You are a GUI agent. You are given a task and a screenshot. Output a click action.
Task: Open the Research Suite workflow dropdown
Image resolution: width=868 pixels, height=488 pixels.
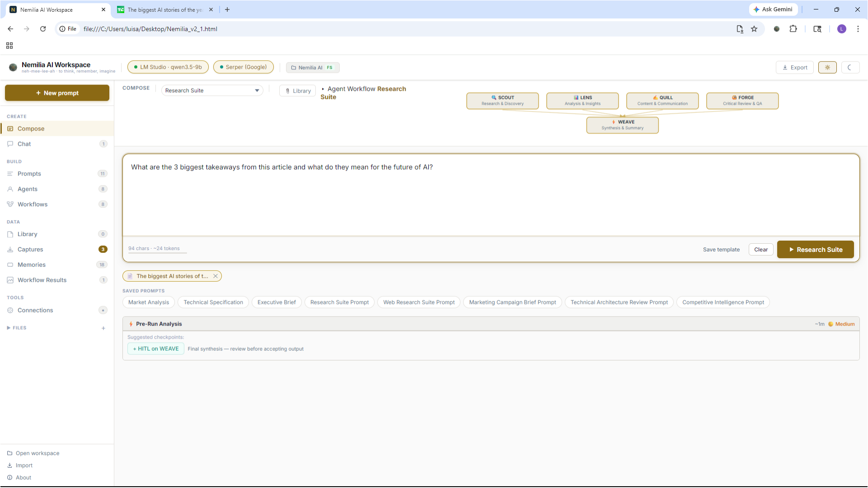click(212, 90)
